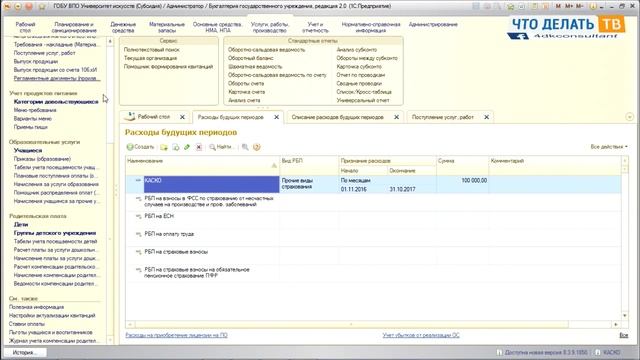Click the cancel search magnifier icon

pyautogui.click(x=245, y=147)
